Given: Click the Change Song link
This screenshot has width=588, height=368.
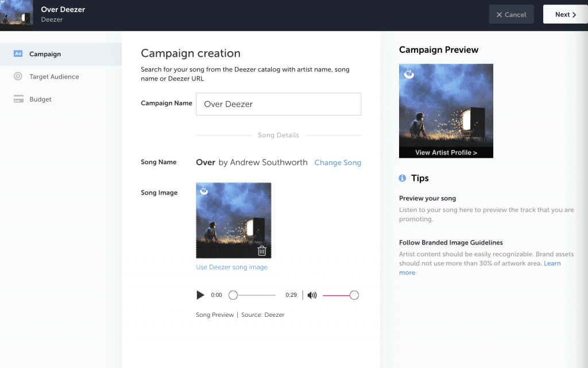Looking at the screenshot, I should 338,162.
